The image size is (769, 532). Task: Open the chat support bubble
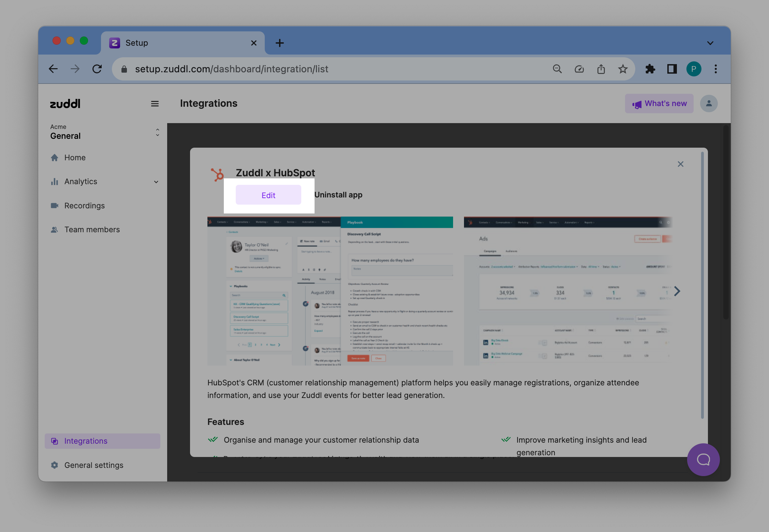703,459
